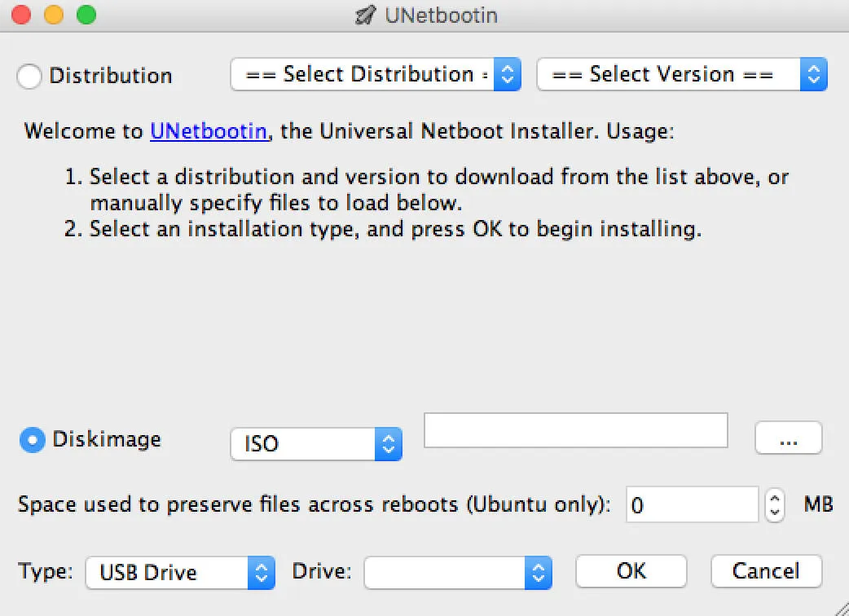Click the chevron on the Select Distribution combo

pyautogui.click(x=509, y=74)
